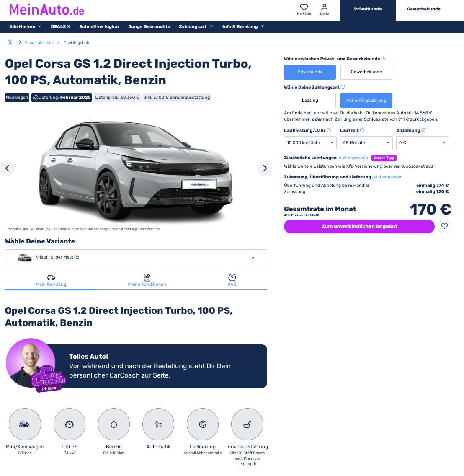Open Kristall Silber Metallic variant selector
The width and height of the screenshot is (464, 476).
(136, 257)
